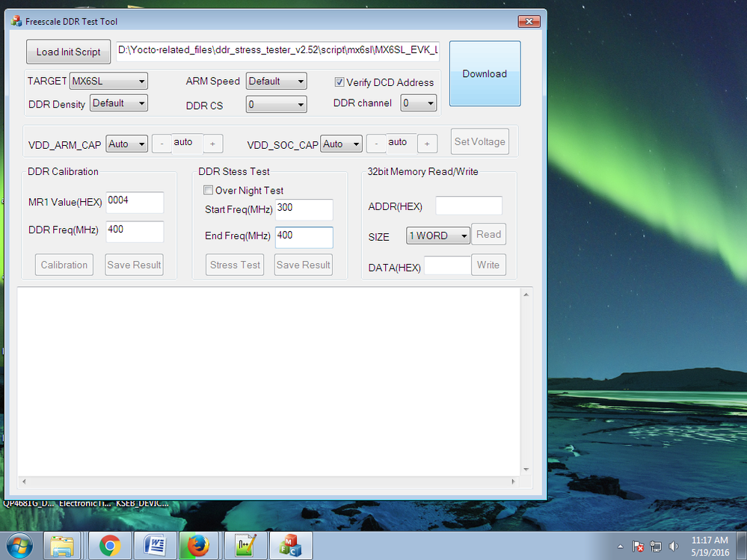Click the End Freq(MHz) field
The width and height of the screenshot is (747, 560).
click(x=304, y=237)
